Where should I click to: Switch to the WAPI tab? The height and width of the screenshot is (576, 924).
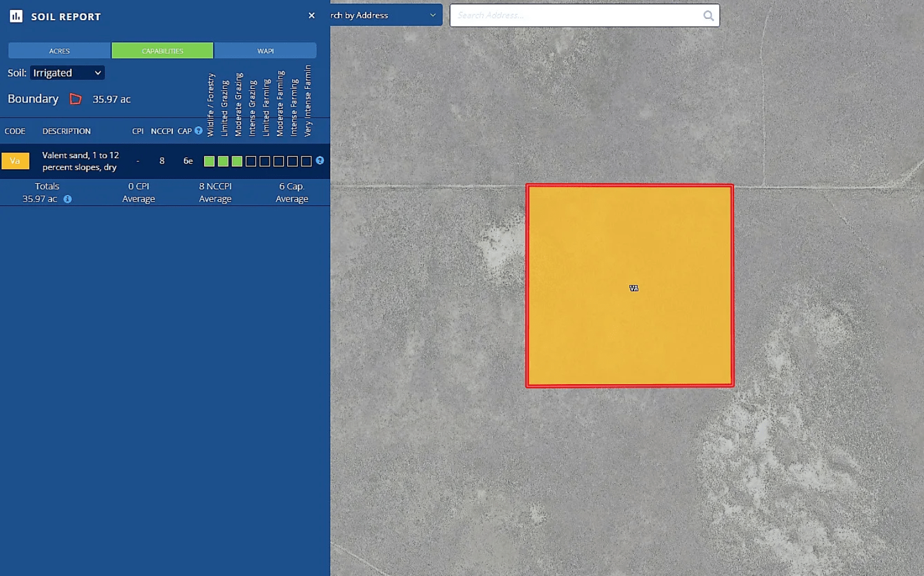pyautogui.click(x=265, y=50)
